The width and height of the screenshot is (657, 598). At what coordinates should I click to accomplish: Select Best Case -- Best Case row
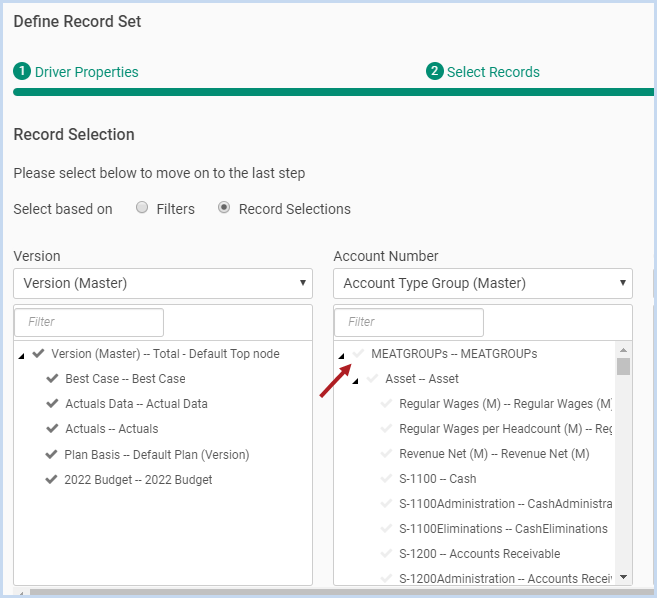125,379
